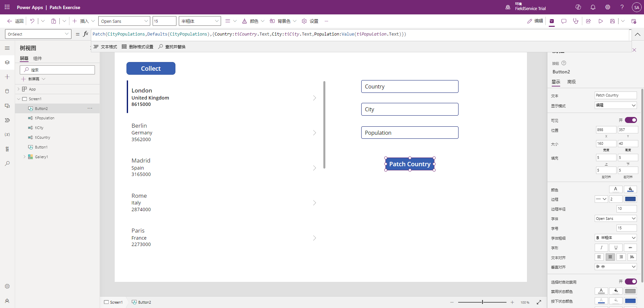Pick the border color swatch
Viewport: 644px width, 308px height.
(x=630, y=199)
